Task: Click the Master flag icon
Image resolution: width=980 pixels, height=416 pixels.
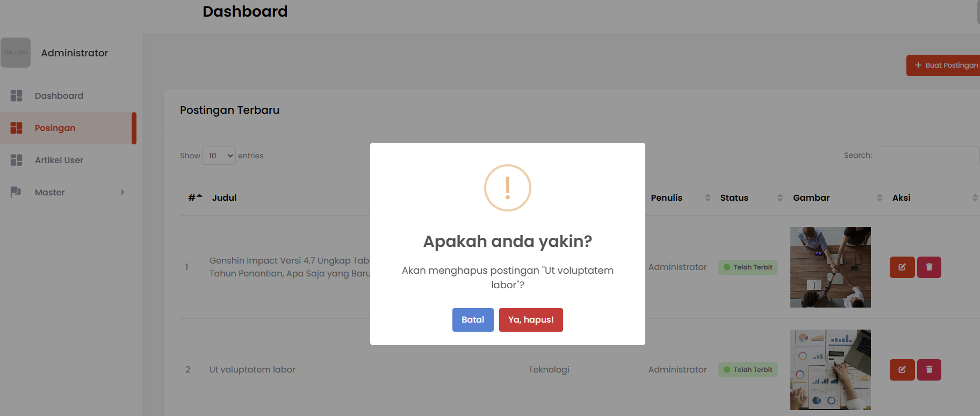Action: 16,192
